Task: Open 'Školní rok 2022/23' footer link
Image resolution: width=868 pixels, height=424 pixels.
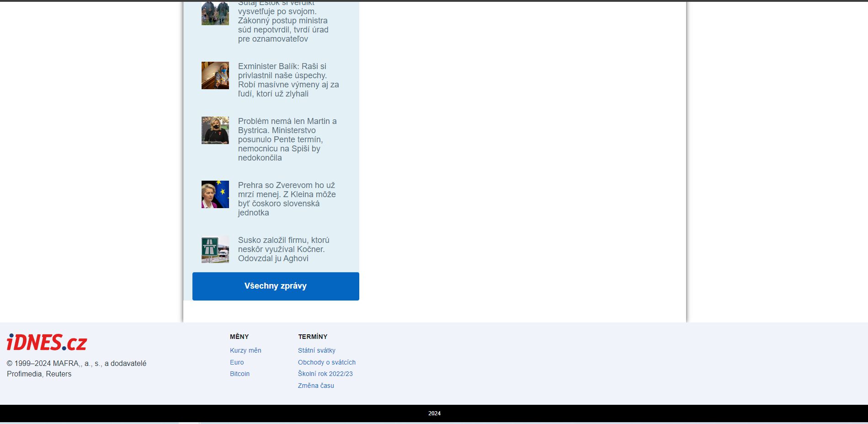Action: tap(325, 374)
